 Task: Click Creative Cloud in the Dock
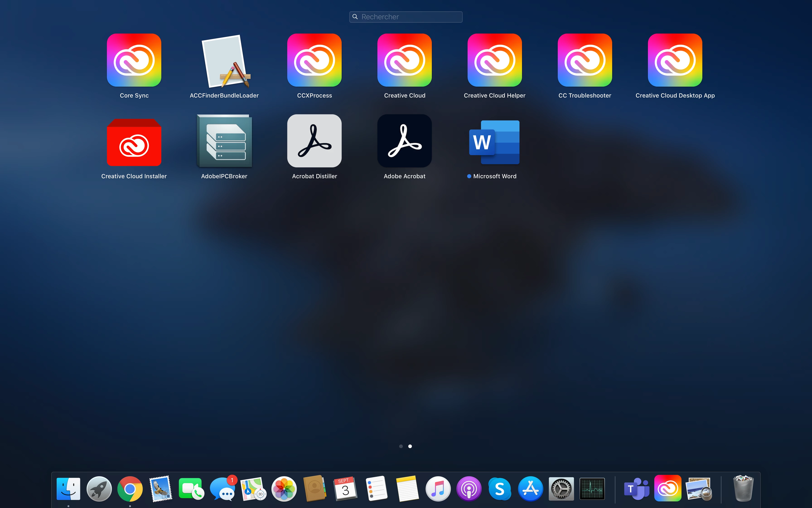point(668,488)
